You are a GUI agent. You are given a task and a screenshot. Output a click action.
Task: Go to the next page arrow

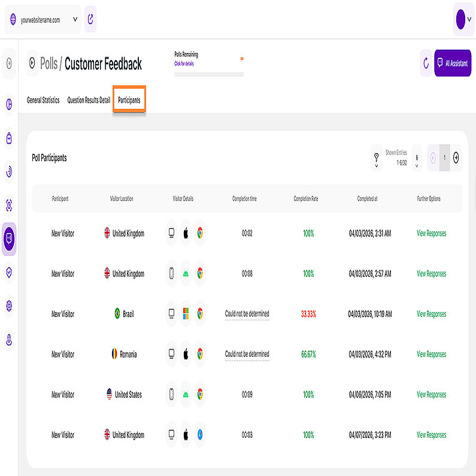point(456,158)
